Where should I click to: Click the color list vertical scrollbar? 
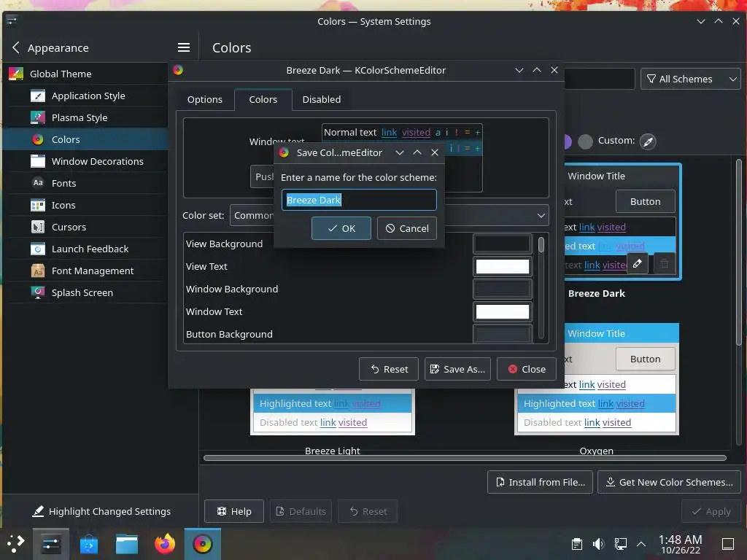[541, 287]
